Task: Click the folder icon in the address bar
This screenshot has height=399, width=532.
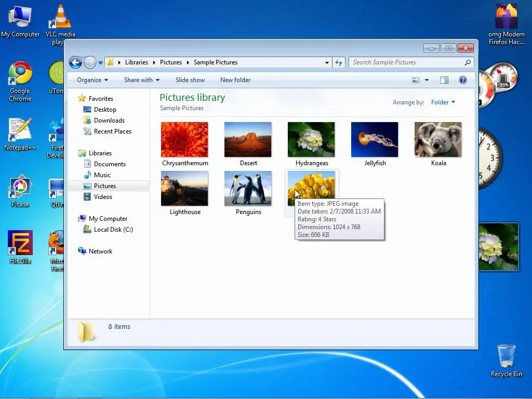Action: click(x=110, y=62)
